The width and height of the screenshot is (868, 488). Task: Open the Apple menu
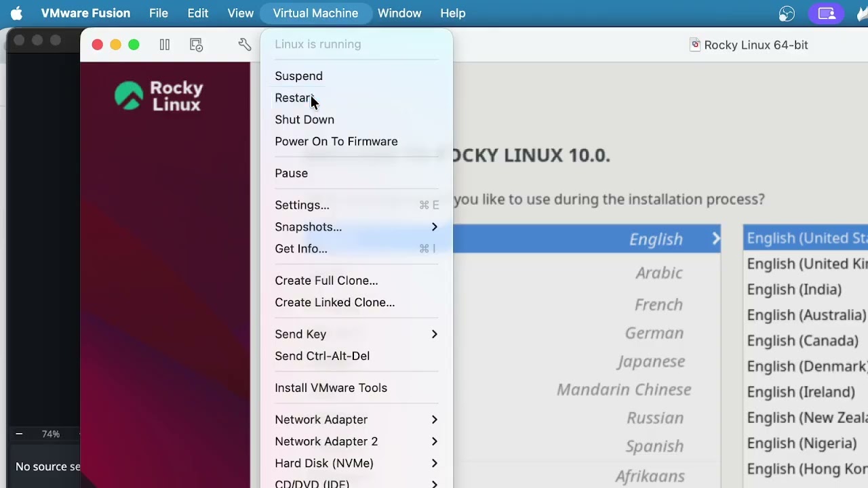(x=16, y=14)
